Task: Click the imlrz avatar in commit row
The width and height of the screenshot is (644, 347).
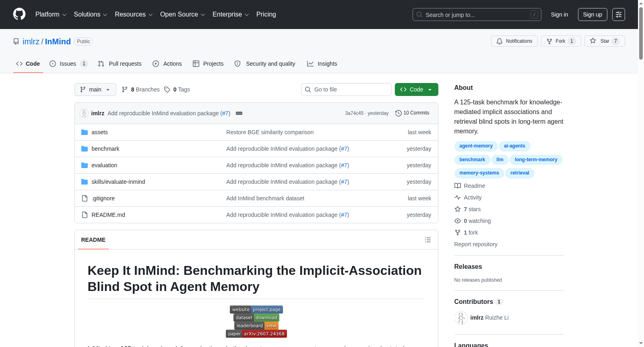Action: click(84, 113)
